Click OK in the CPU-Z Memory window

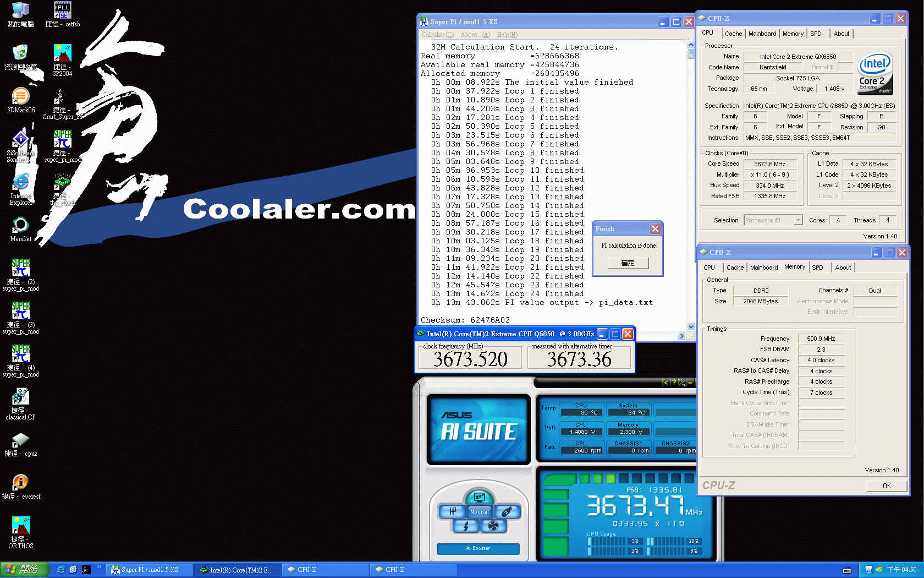[x=886, y=486]
